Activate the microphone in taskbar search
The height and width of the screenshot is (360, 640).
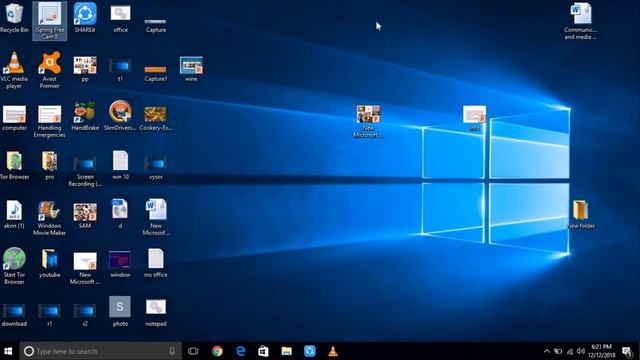click(x=172, y=351)
